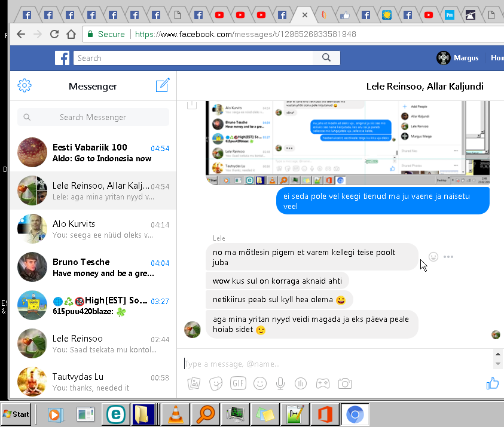
Task: Open Windows Start menu
Action: [x=16, y=414]
